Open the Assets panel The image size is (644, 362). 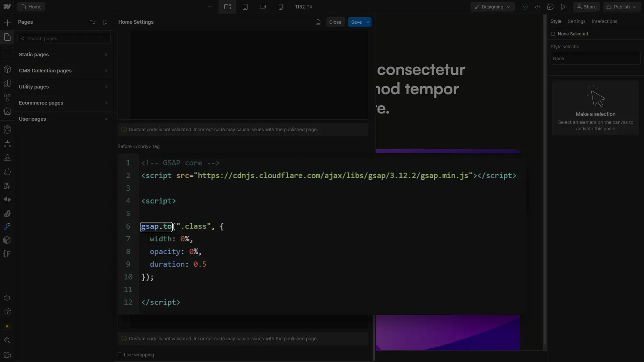(7, 111)
